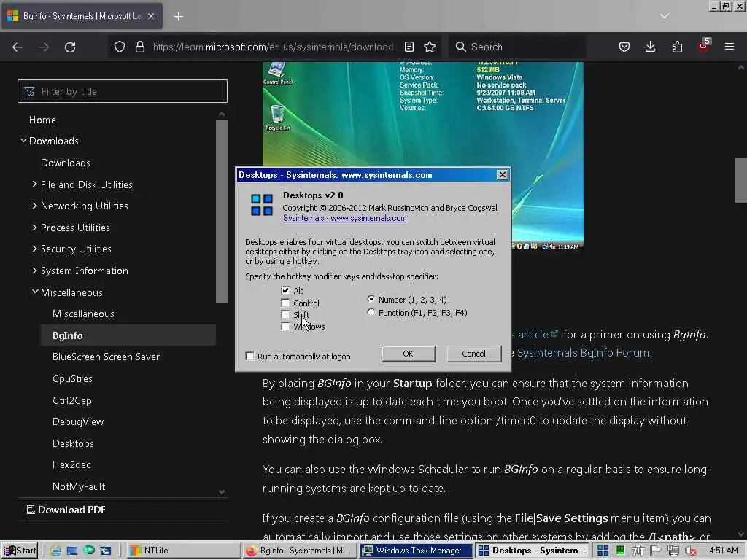The height and width of the screenshot is (560, 747).
Task: Select Number (1, 2, 3, 4) radio
Action: point(371,299)
